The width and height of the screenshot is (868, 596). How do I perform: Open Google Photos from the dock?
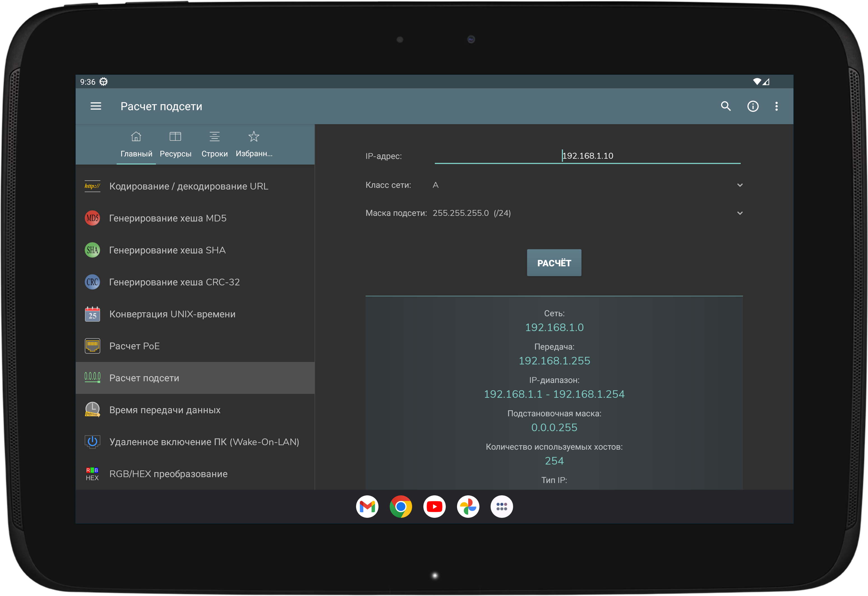(x=468, y=507)
